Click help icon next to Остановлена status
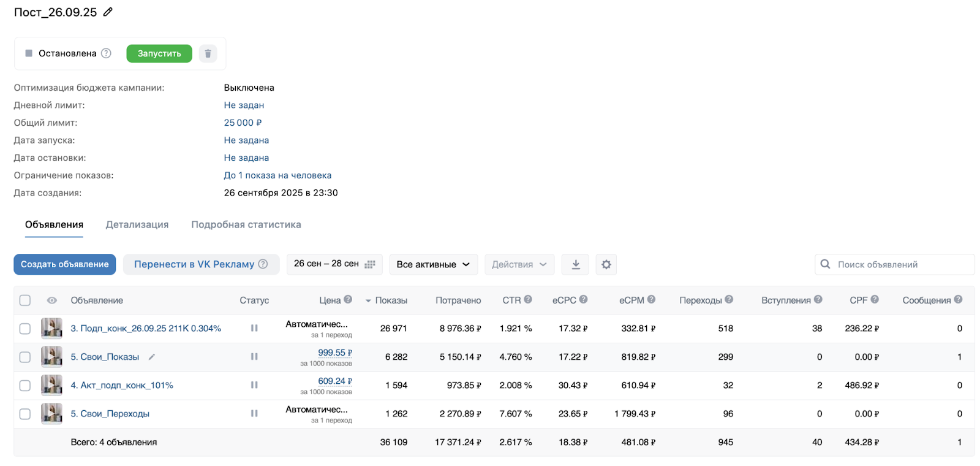This screenshot has height=466, width=980. click(106, 53)
